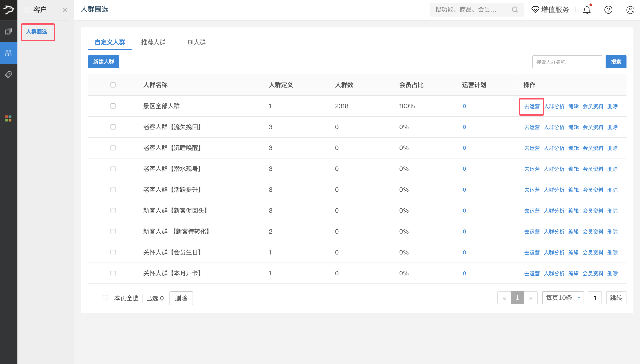
Task: Open the colorful app grid icon at sidebar bottom
Action: click(8, 118)
